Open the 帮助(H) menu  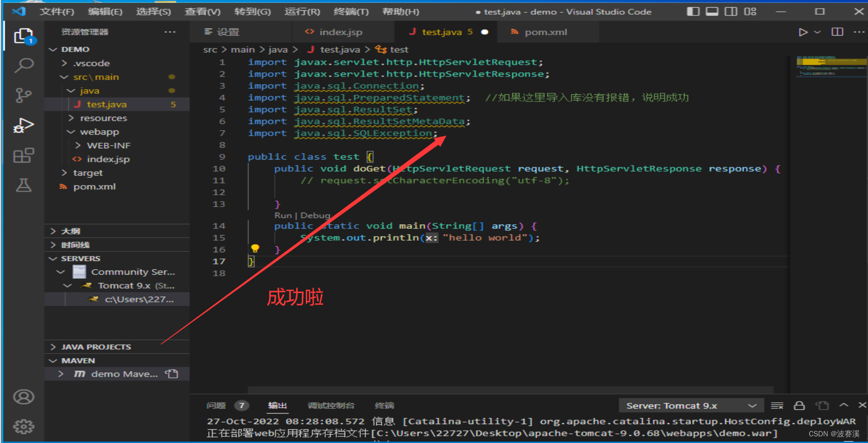coord(401,11)
